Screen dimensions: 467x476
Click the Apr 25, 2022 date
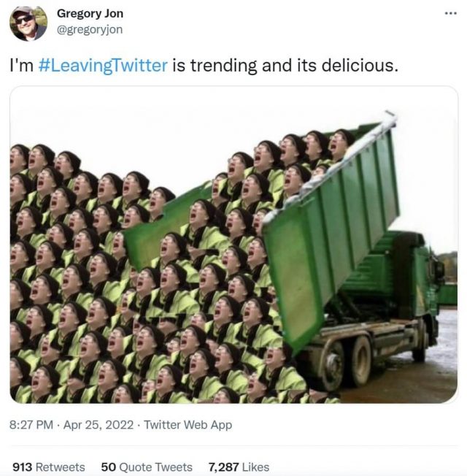tap(99, 425)
